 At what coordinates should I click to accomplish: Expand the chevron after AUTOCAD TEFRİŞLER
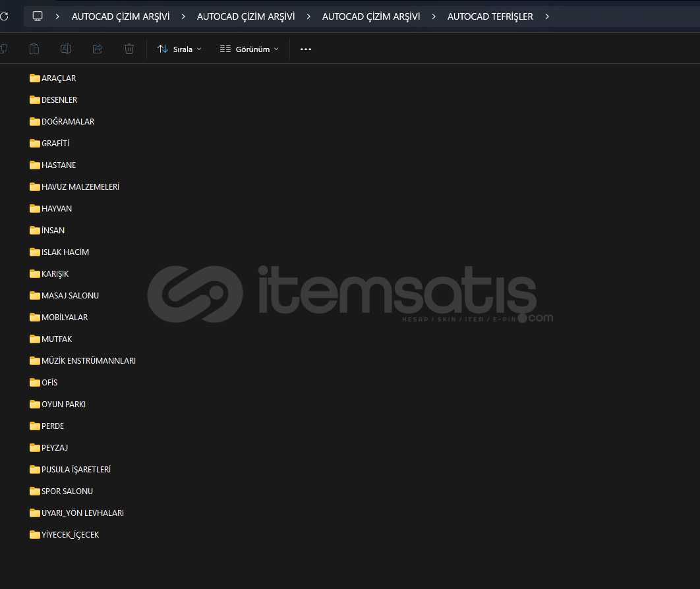547,16
